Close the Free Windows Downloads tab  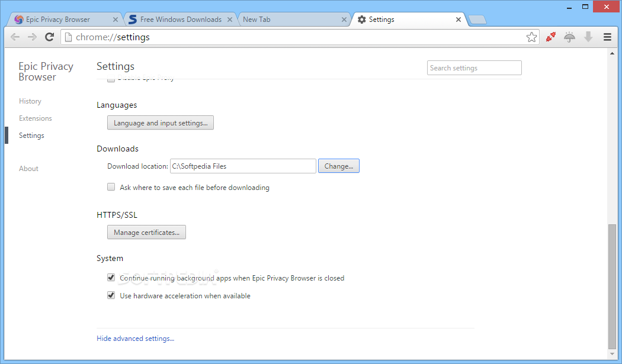230,20
